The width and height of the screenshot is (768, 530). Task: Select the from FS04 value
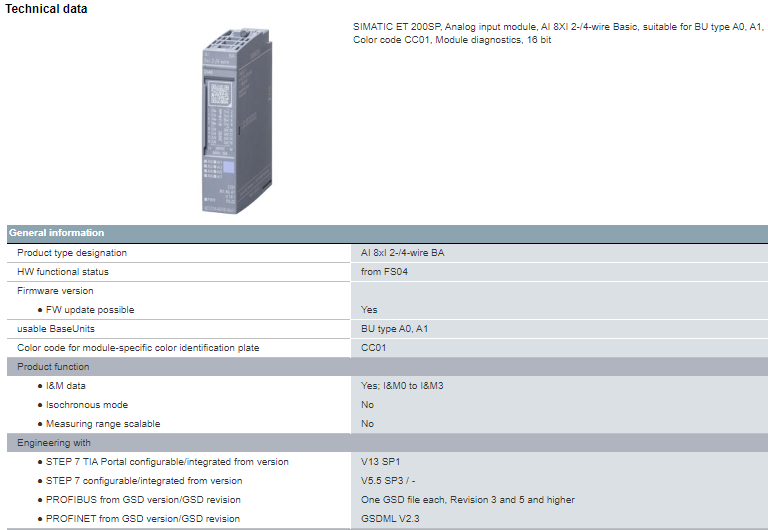385,272
